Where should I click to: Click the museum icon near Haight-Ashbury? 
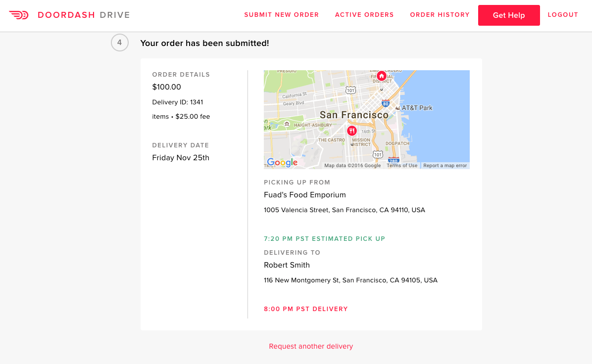tap(287, 124)
